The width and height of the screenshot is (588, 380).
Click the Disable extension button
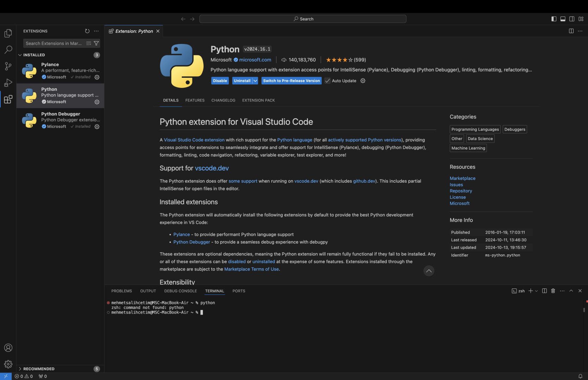(x=220, y=81)
